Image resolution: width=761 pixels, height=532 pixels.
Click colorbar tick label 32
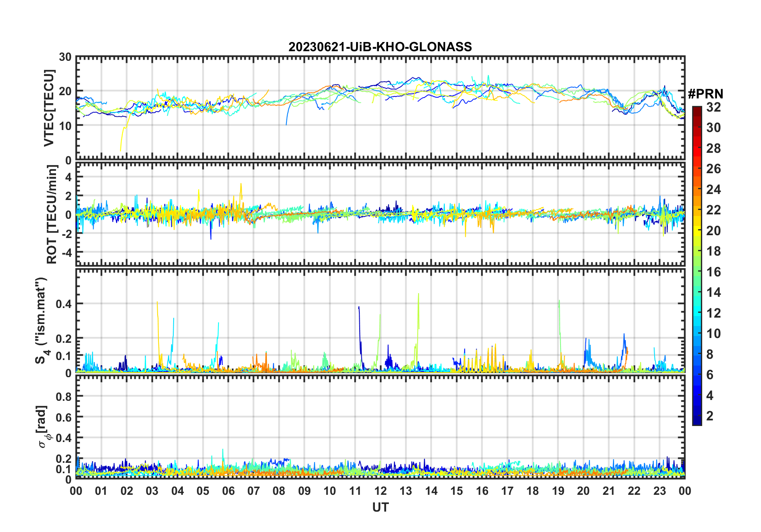pyautogui.click(x=713, y=107)
